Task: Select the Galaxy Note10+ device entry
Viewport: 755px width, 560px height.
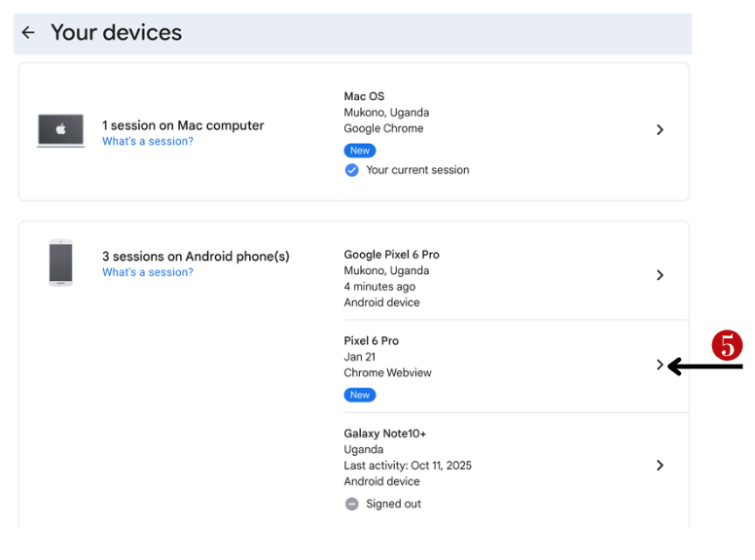Action: click(x=385, y=434)
